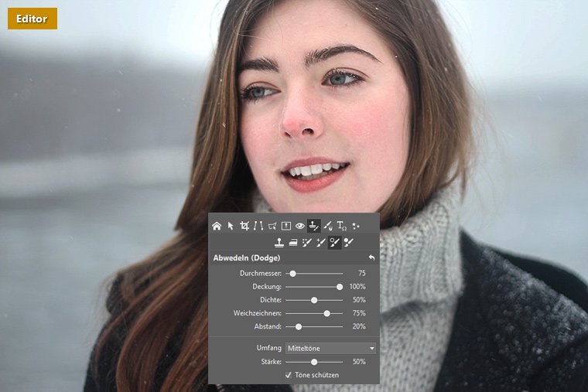Screen dimensions: 588x392
Task: Select the eye (red-eye) tool
Action: [299, 226]
